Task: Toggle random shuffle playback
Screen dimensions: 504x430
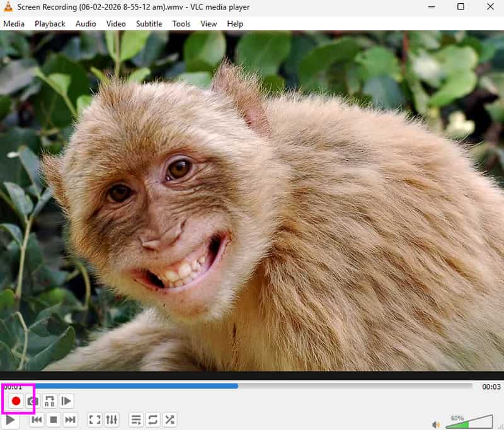Action: pyautogui.click(x=169, y=420)
